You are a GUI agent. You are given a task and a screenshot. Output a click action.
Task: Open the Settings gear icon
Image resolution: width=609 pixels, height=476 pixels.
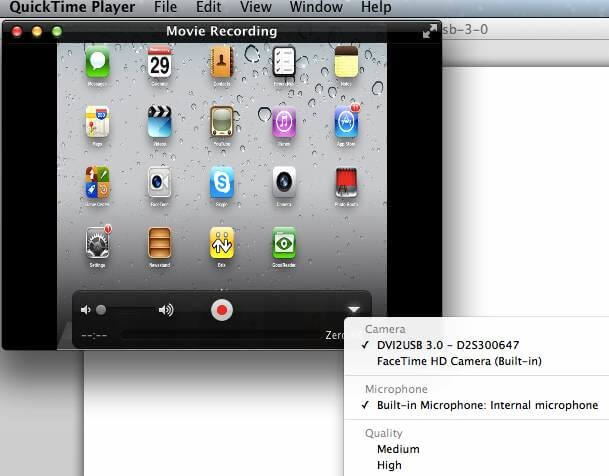97,243
